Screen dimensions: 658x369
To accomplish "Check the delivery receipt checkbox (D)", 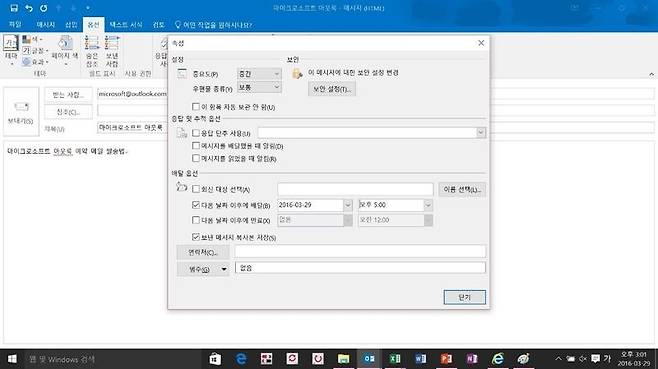I will [x=196, y=146].
